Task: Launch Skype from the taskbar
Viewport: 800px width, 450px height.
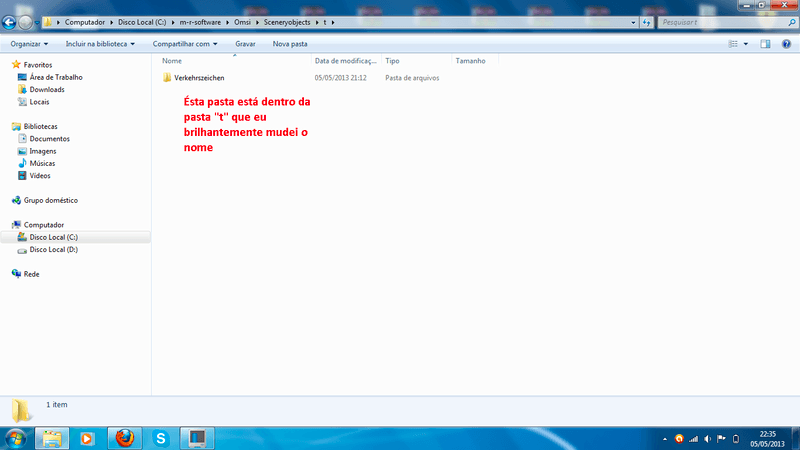Action: [160, 438]
